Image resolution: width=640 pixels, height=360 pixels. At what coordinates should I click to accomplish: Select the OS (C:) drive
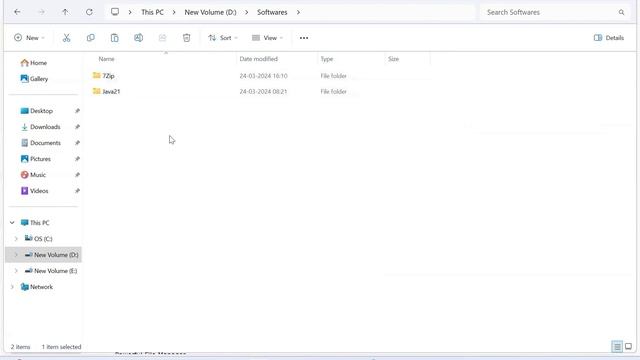click(43, 239)
